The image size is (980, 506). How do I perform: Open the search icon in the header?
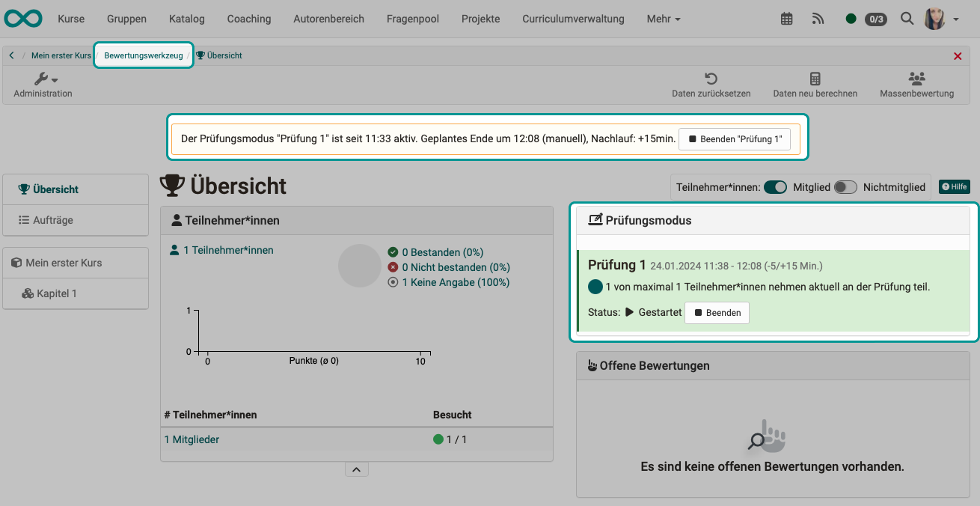[x=907, y=19]
